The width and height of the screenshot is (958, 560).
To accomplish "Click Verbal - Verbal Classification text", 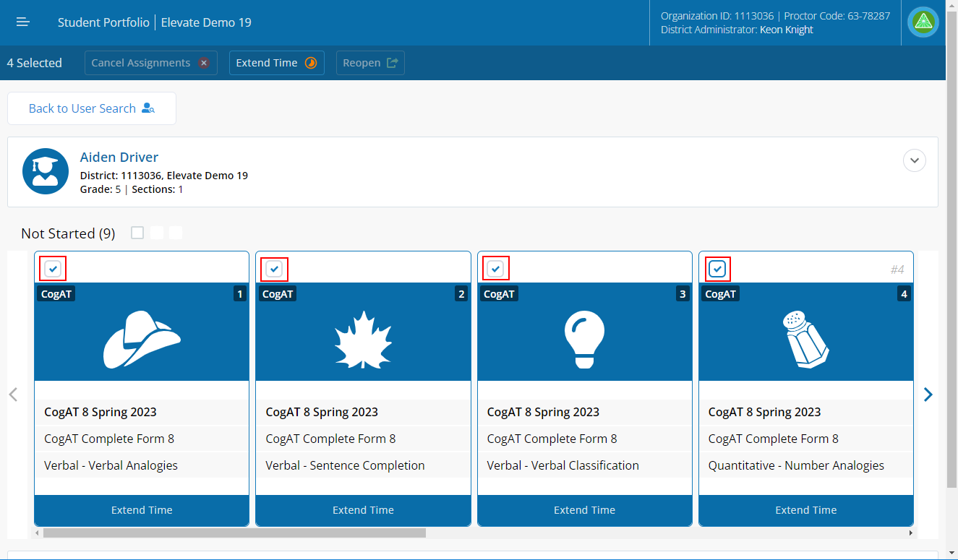I will tap(563, 465).
